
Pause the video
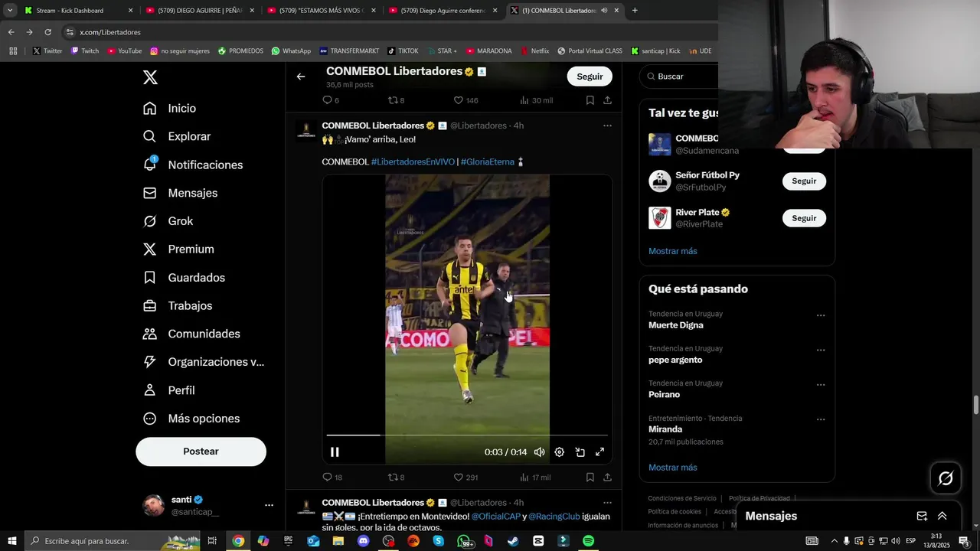click(x=335, y=452)
